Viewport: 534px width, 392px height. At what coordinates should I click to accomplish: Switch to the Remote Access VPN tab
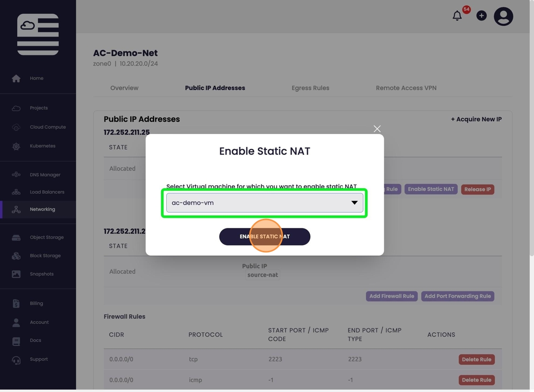[406, 88]
